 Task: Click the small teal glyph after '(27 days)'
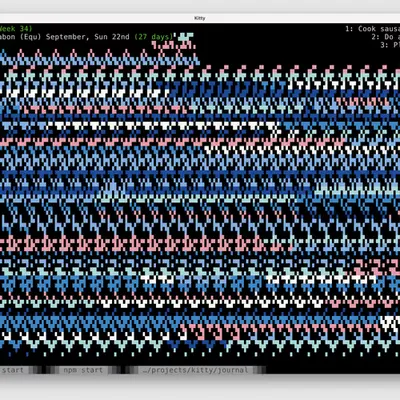tap(185, 37)
